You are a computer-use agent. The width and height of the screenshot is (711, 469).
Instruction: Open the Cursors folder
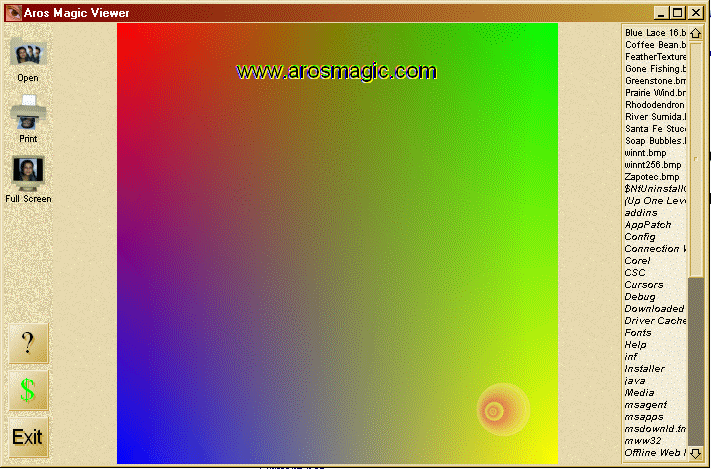[644, 285]
